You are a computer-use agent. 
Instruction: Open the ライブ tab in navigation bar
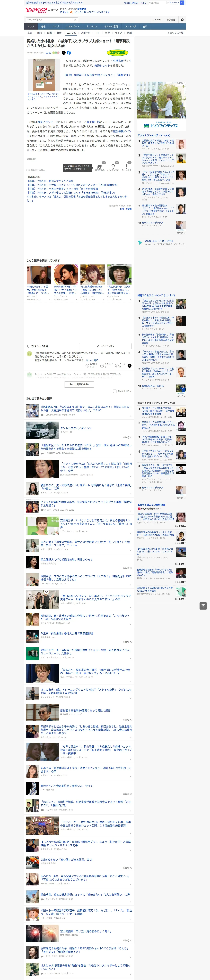tap(56, 27)
